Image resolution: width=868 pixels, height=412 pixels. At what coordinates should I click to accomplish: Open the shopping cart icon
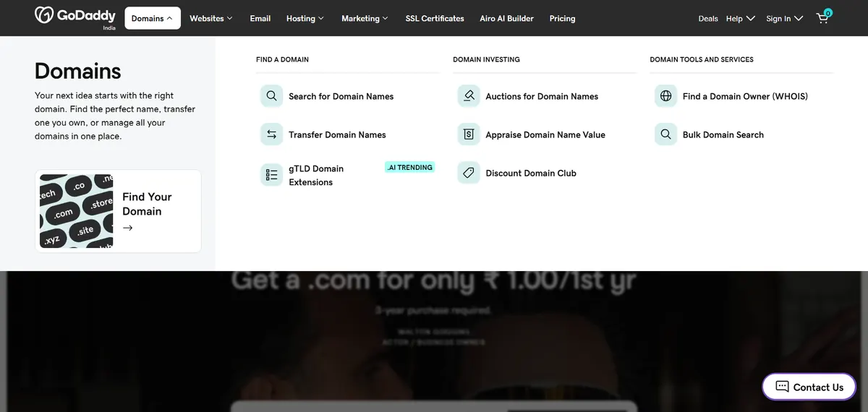click(x=823, y=17)
